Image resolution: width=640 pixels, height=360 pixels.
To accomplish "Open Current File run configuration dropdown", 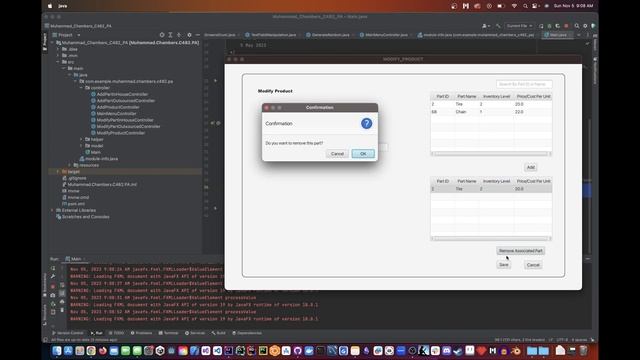I will point(519,26).
